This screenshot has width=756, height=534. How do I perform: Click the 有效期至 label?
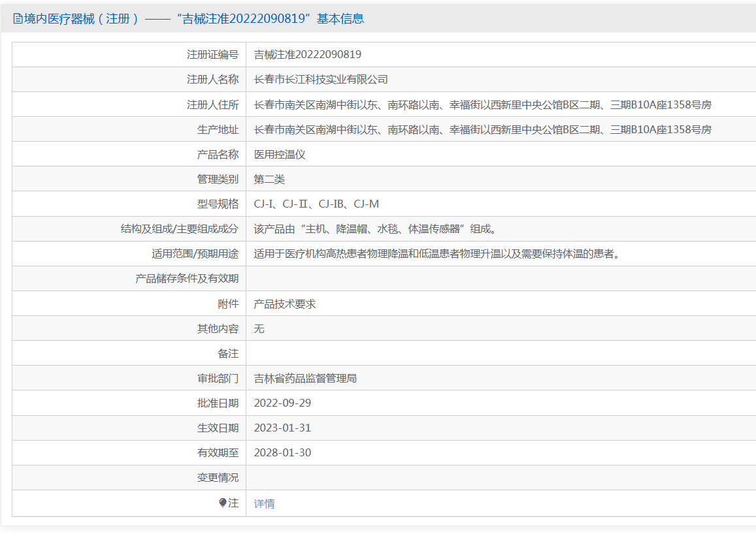coord(218,453)
